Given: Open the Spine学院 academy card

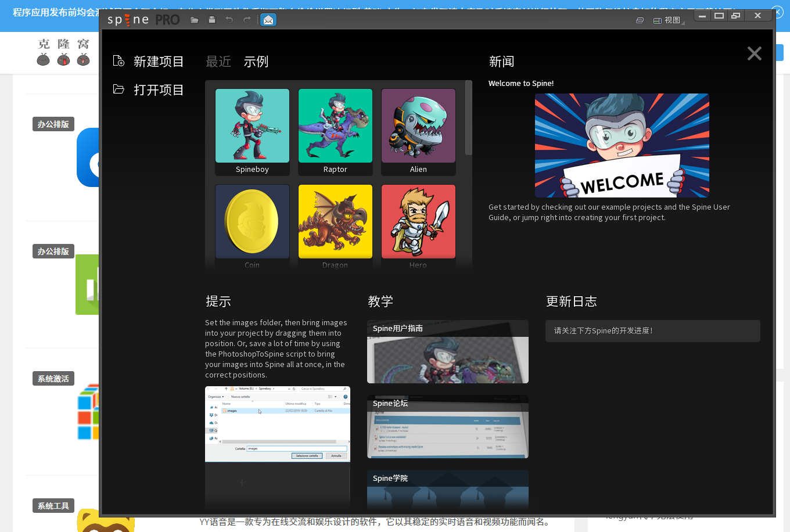Looking at the screenshot, I should tap(448, 491).
